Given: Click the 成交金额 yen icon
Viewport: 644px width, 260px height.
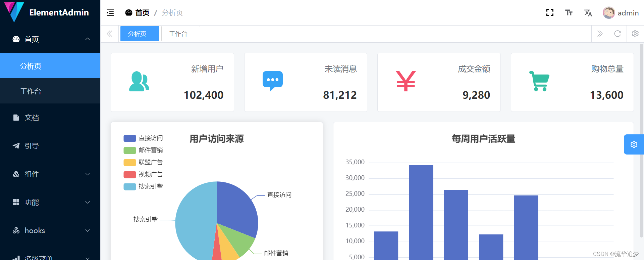Looking at the screenshot, I should (406, 81).
